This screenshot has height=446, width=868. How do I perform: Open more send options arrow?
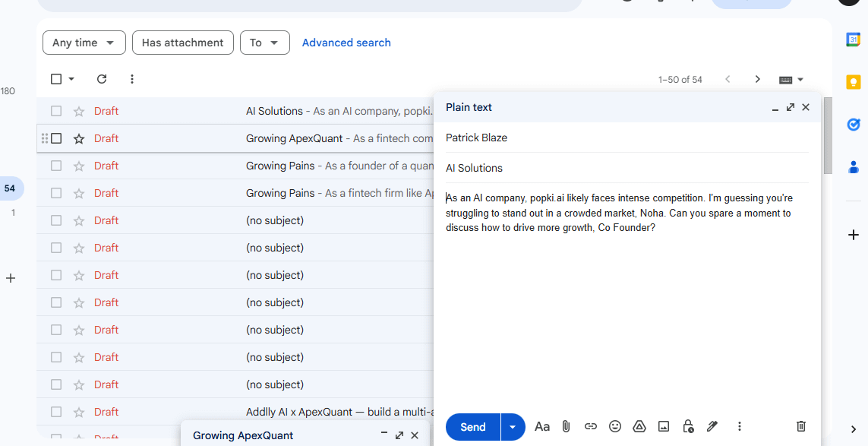click(513, 426)
